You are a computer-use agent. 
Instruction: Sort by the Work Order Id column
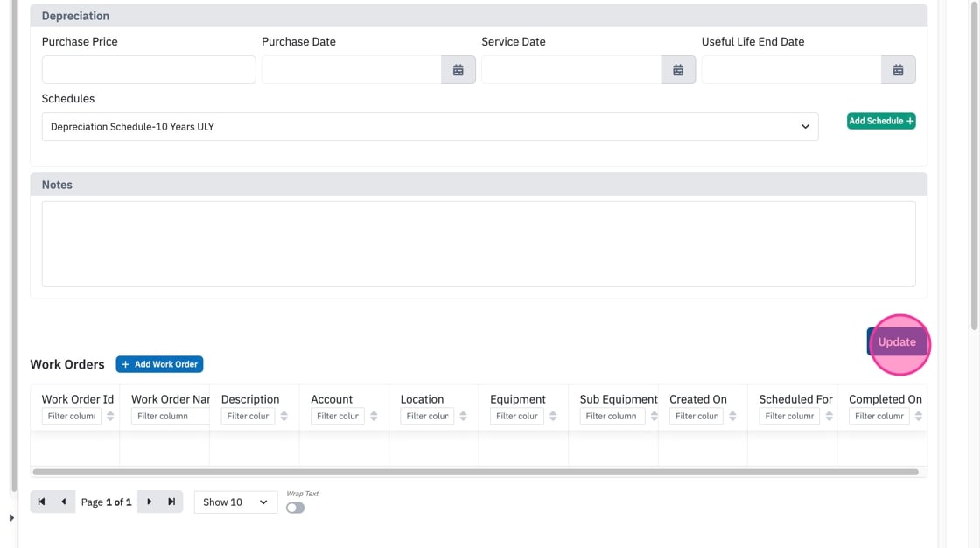coord(110,416)
